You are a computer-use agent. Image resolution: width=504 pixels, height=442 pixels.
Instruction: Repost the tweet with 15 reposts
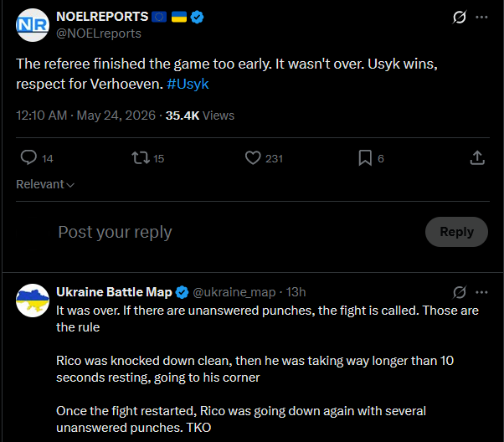pyautogui.click(x=141, y=158)
